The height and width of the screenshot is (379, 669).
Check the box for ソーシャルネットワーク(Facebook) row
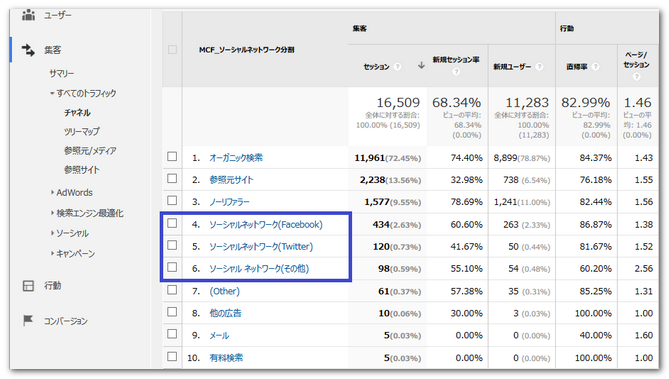pos(172,223)
